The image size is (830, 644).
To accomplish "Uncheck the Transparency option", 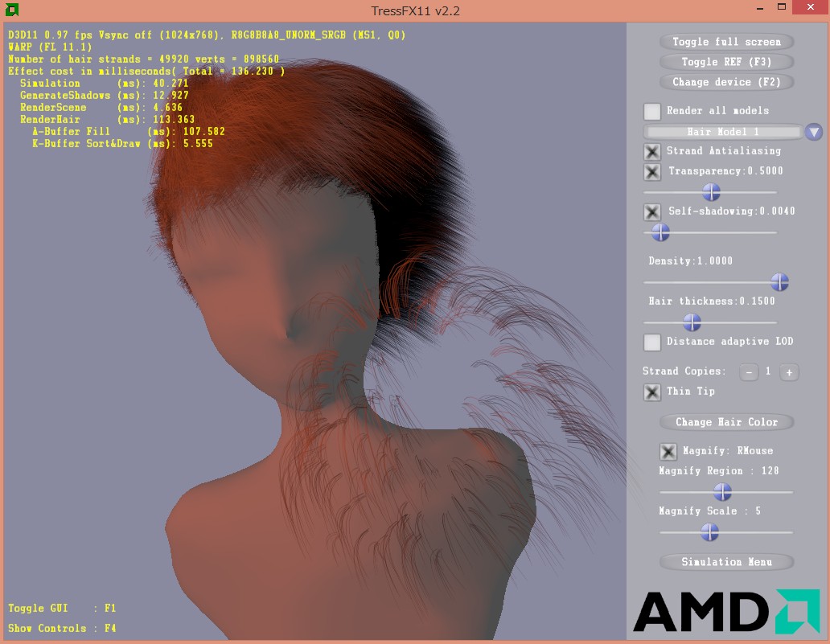I will point(652,171).
